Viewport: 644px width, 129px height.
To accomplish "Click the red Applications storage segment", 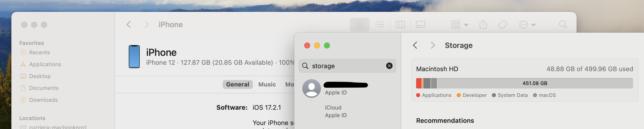I will point(419,83).
